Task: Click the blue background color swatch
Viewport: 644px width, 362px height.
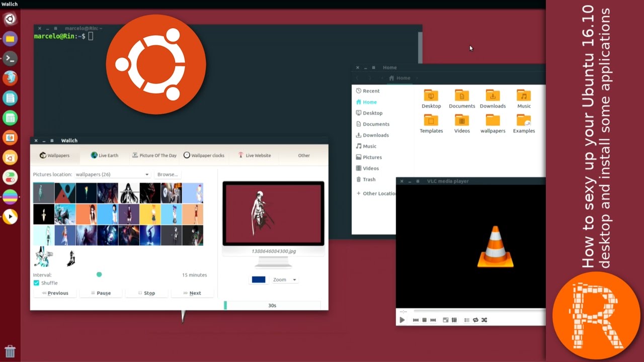Action: 259,280
